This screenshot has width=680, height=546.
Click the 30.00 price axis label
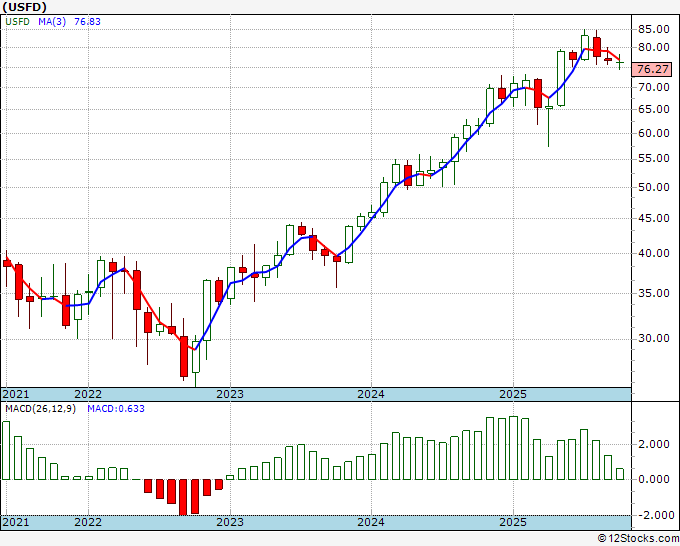point(654,338)
